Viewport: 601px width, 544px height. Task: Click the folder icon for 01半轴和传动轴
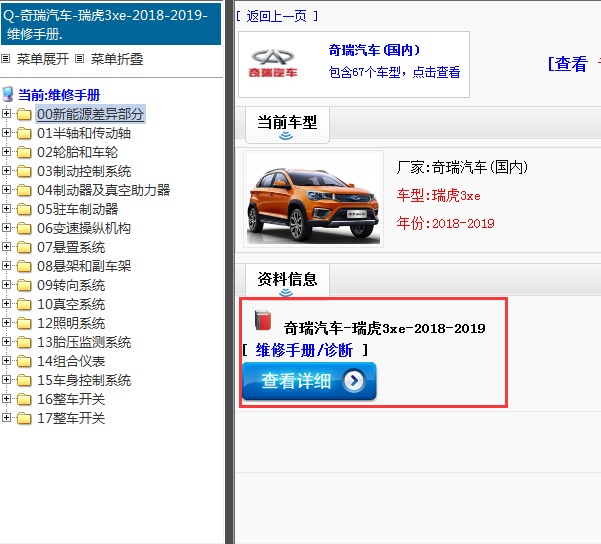click(24, 134)
